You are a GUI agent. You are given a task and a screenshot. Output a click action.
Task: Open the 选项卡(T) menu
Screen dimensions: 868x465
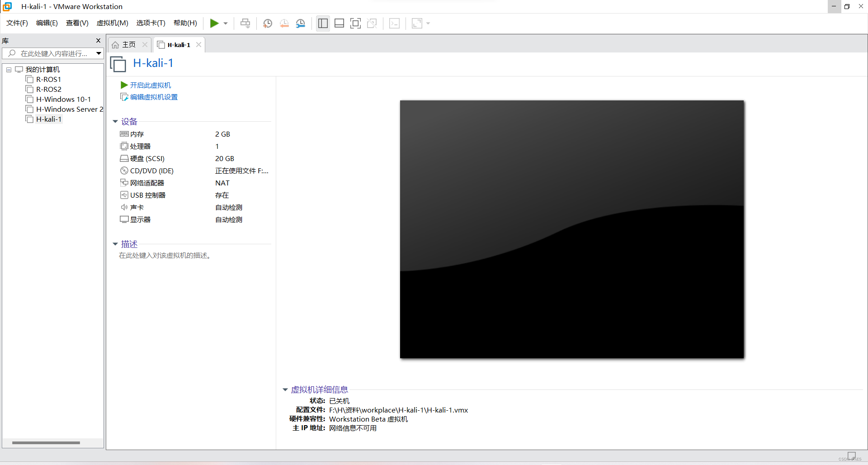151,23
